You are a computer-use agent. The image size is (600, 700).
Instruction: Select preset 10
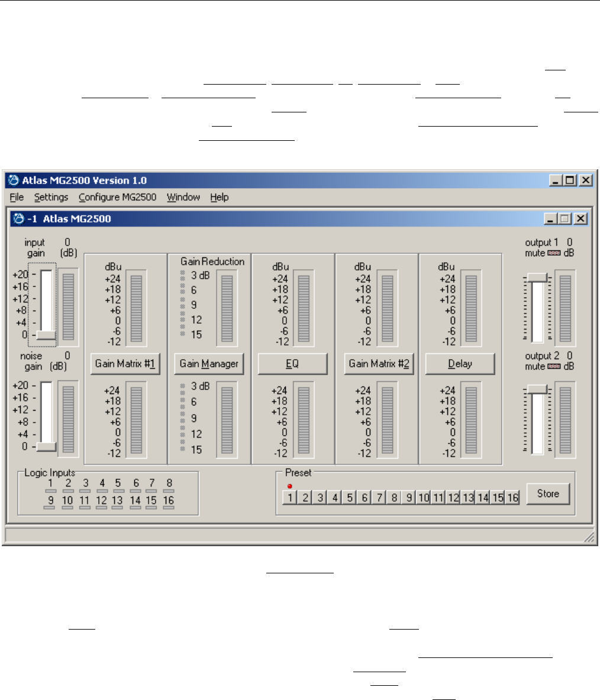[423, 497]
